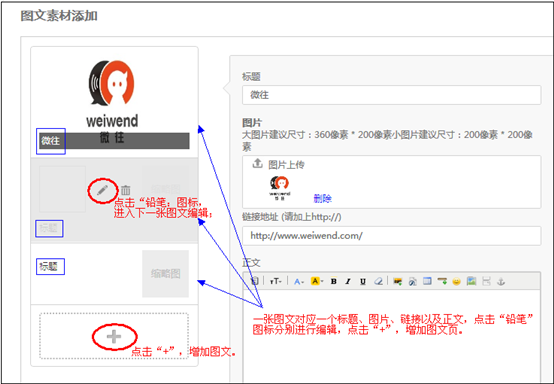Toggle italic formatting
This screenshot has width=554, height=384.
348,282
